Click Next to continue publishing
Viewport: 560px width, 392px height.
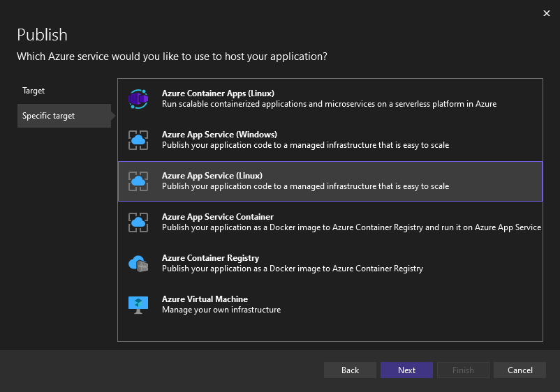pyautogui.click(x=406, y=370)
